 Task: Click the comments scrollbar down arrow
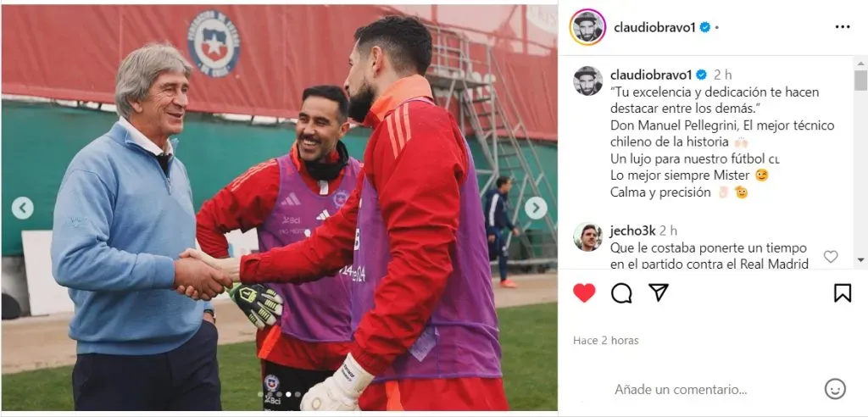(x=861, y=259)
